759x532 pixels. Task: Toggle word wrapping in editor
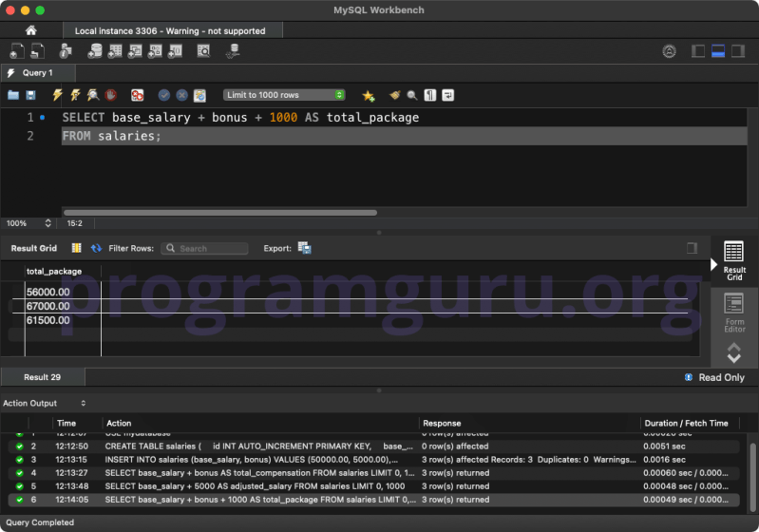tap(447, 95)
